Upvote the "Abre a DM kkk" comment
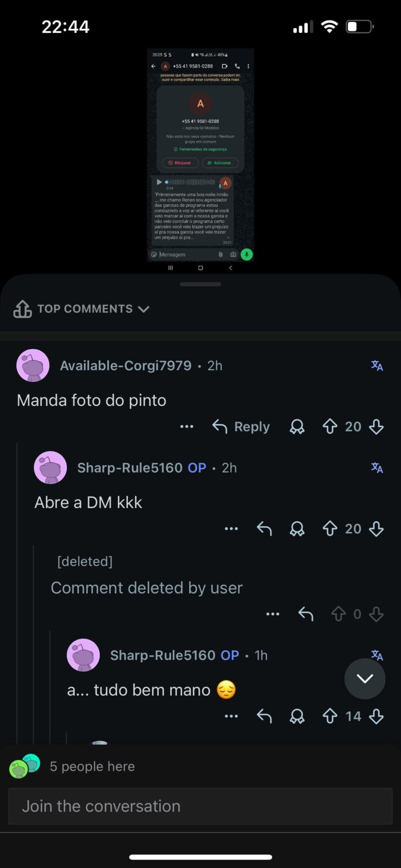The image size is (401, 868). pyautogui.click(x=330, y=529)
